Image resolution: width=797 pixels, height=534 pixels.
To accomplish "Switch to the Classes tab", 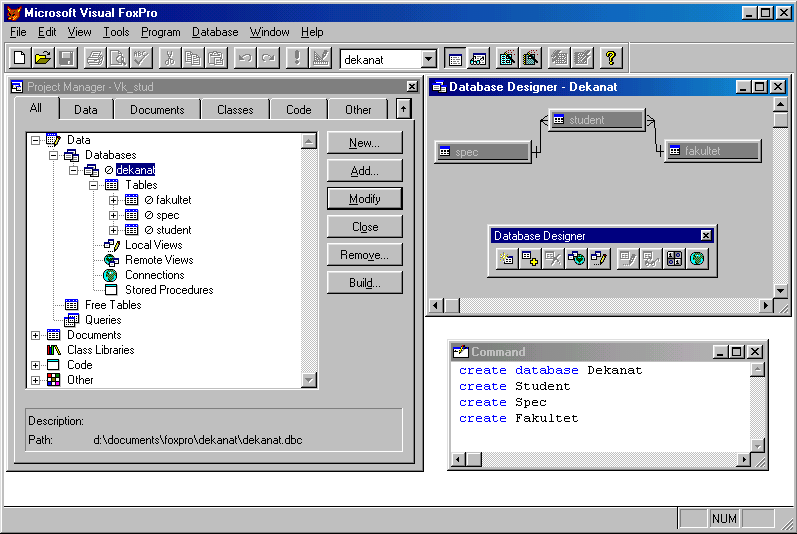I will pyautogui.click(x=235, y=110).
